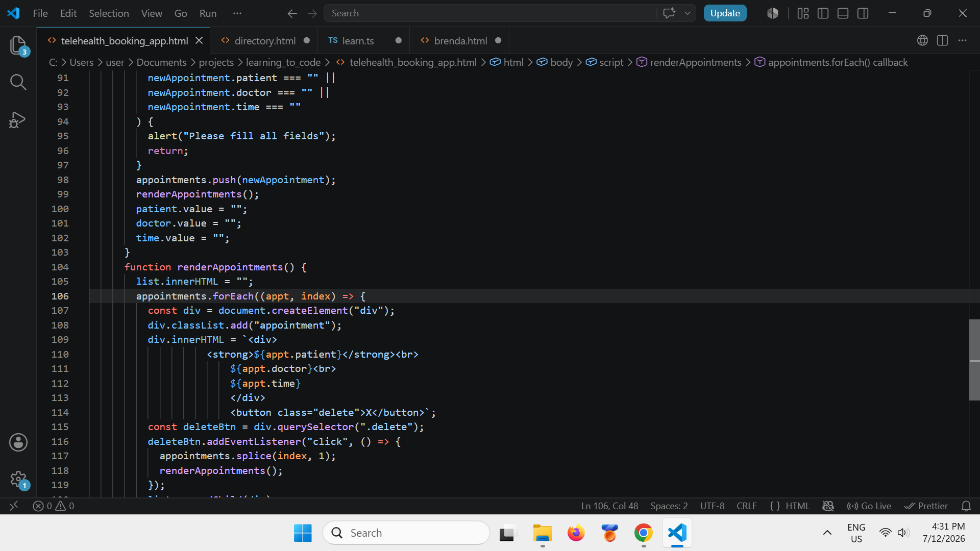Image resolution: width=980 pixels, height=551 pixels.
Task: Close the telehealth_booking_app.html tab
Action: pos(199,40)
